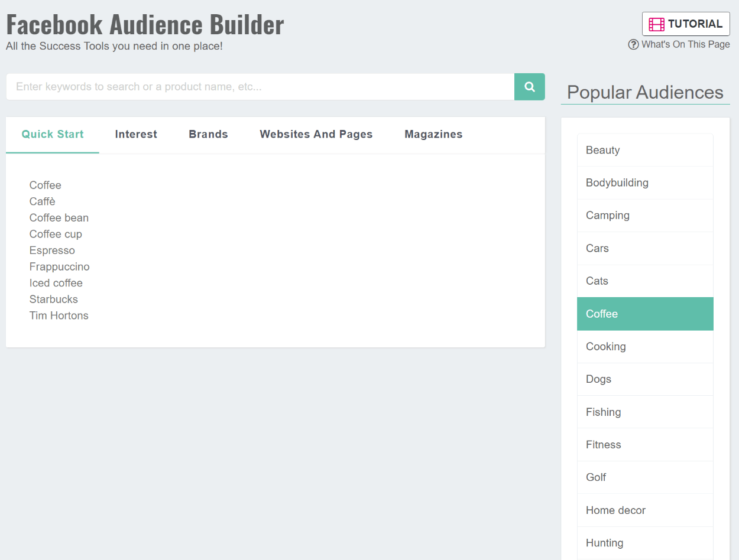
Task: Choose the Cooking audience
Action: [645, 347]
